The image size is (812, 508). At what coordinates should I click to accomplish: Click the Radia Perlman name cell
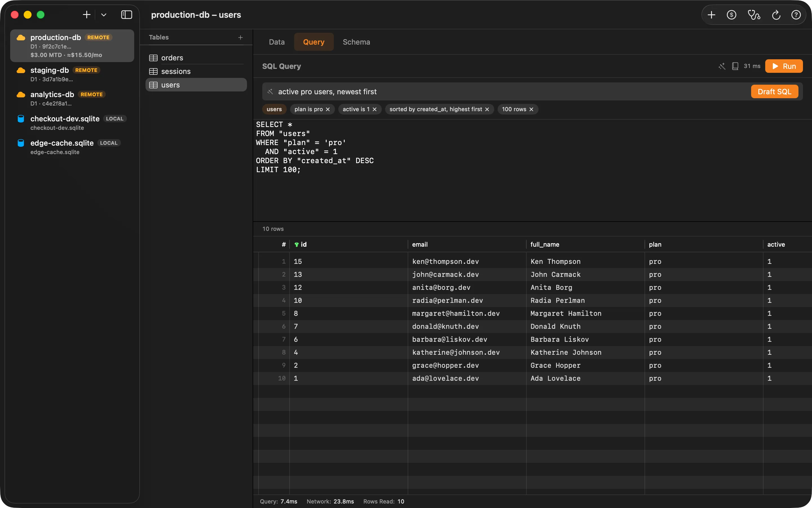585,300
